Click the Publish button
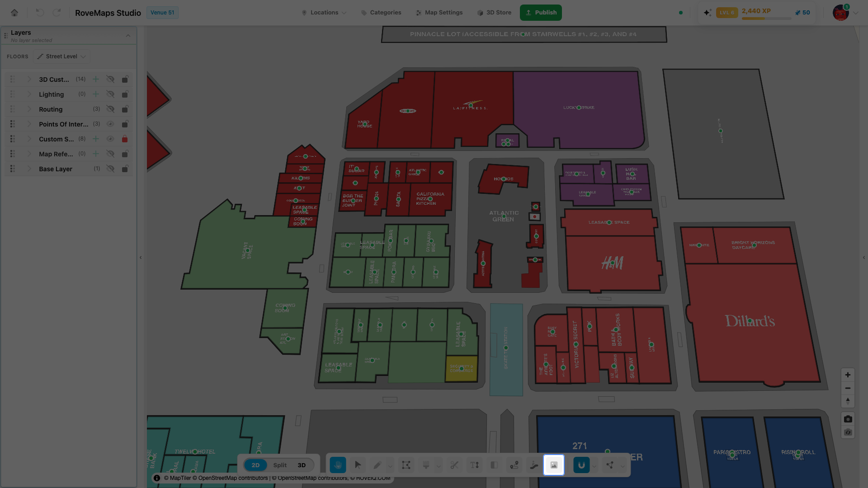868x488 pixels. click(541, 13)
